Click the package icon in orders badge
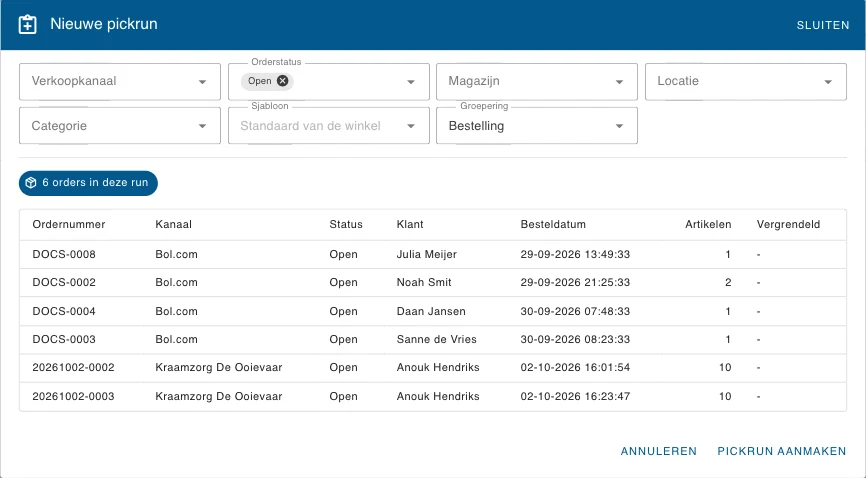The height and width of the screenshot is (478, 866). (31, 182)
